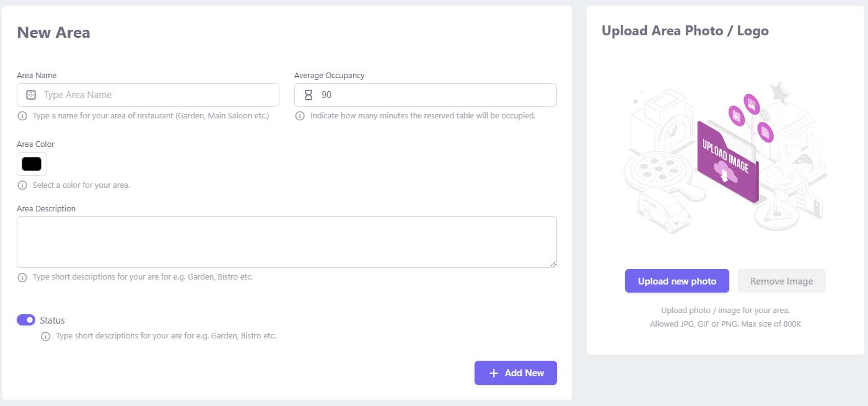
Task: Toggle the Status switch off
Action: coord(26,320)
